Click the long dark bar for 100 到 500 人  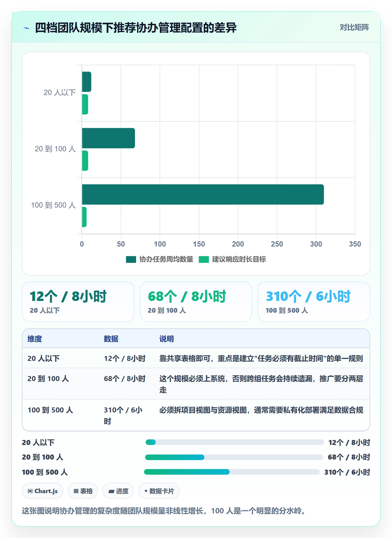[203, 194]
